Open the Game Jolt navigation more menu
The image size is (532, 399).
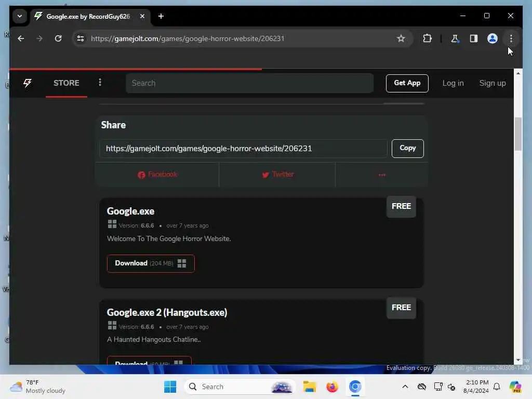[x=100, y=83]
